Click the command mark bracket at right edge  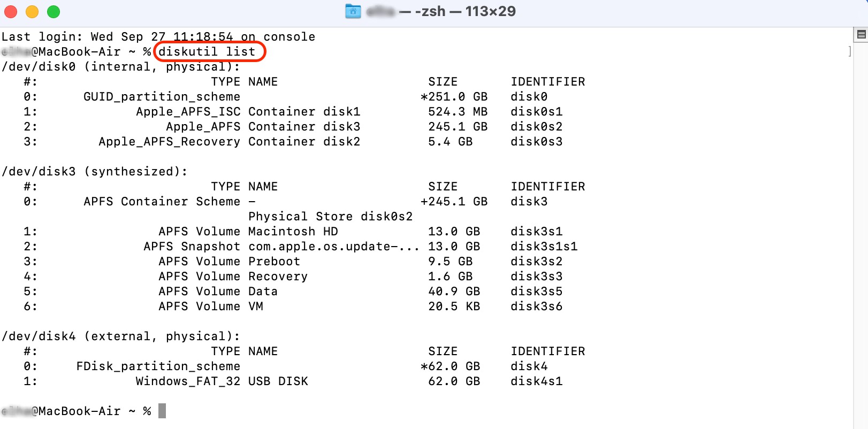pos(849,51)
